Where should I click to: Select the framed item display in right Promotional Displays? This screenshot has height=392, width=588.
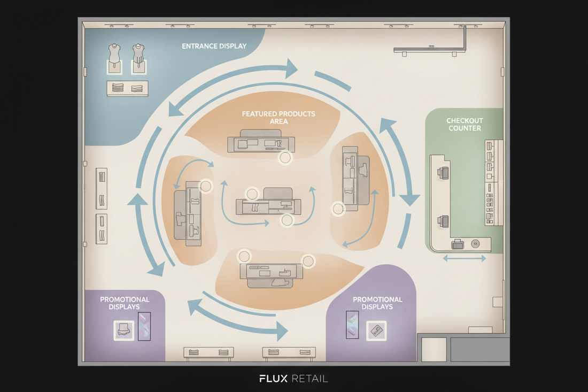376,330
